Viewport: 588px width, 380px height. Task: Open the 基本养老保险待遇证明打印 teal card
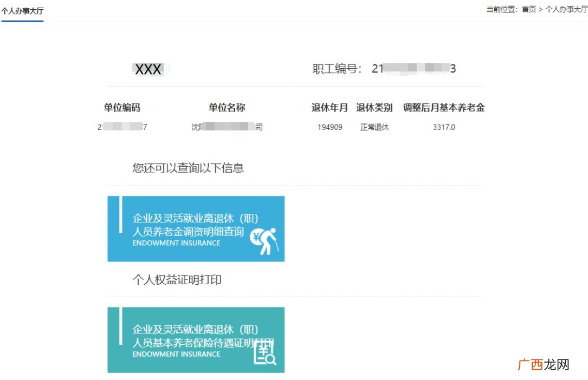[x=196, y=340]
